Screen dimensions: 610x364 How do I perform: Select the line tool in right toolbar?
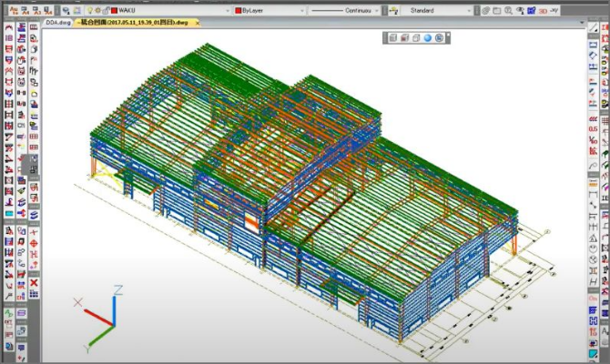[x=593, y=27]
